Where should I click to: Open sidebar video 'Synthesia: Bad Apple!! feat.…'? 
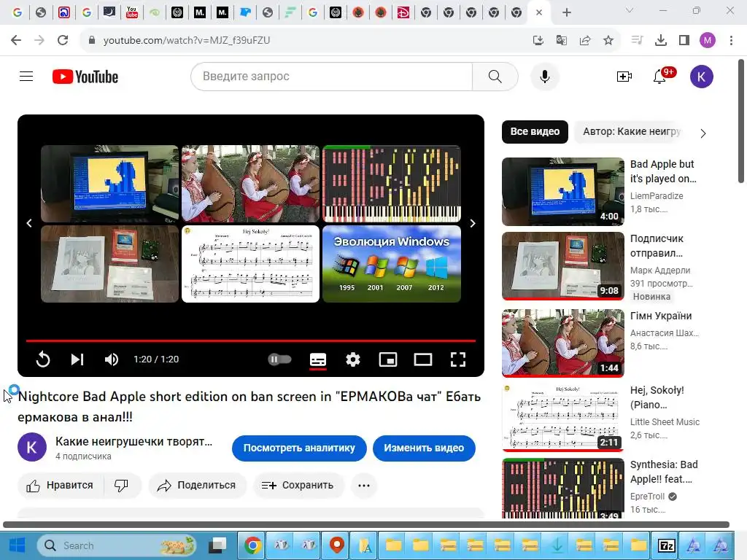[664, 472]
